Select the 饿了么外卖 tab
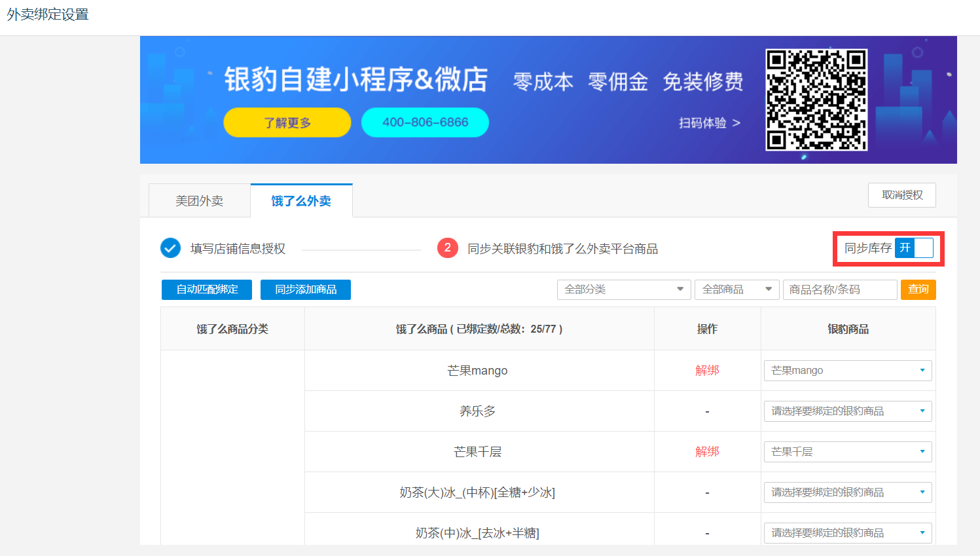 tap(301, 201)
